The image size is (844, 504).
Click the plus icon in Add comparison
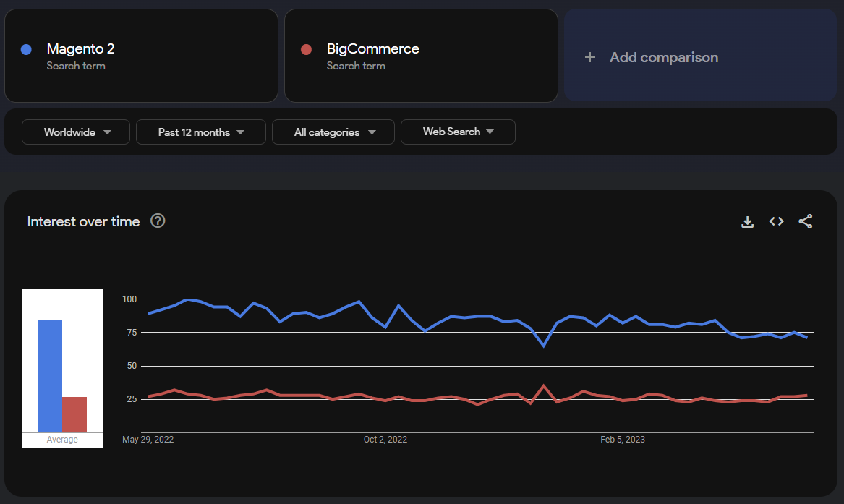(590, 57)
